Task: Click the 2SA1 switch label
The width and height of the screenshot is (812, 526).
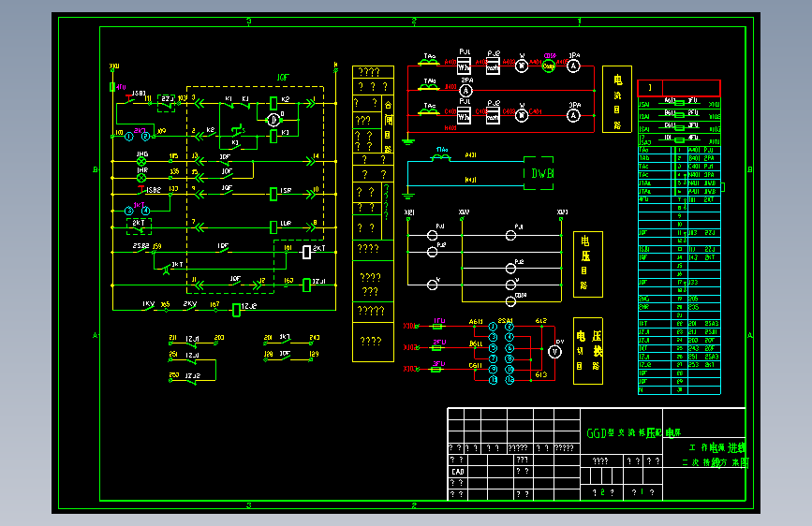Action: (506, 320)
